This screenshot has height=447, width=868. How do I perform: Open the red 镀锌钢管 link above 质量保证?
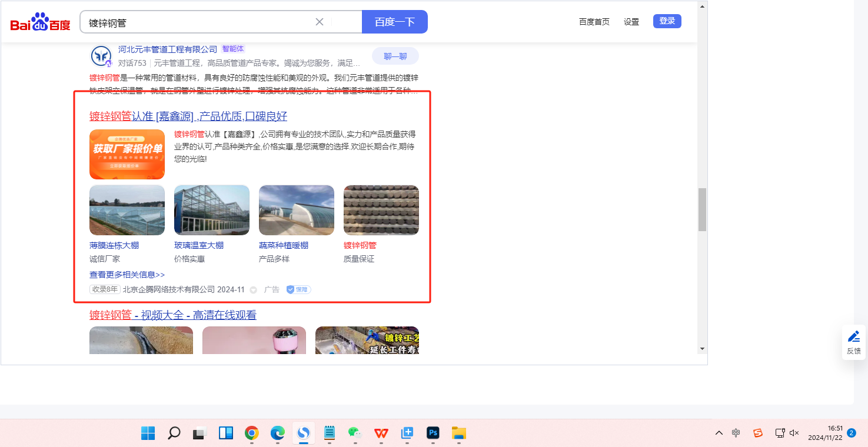coord(360,245)
